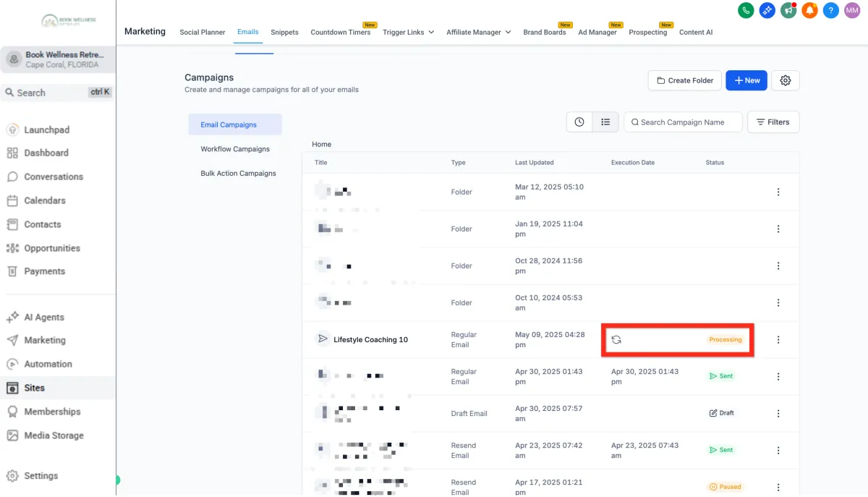Click the sidebar Search box
868x497 pixels.
(x=58, y=92)
